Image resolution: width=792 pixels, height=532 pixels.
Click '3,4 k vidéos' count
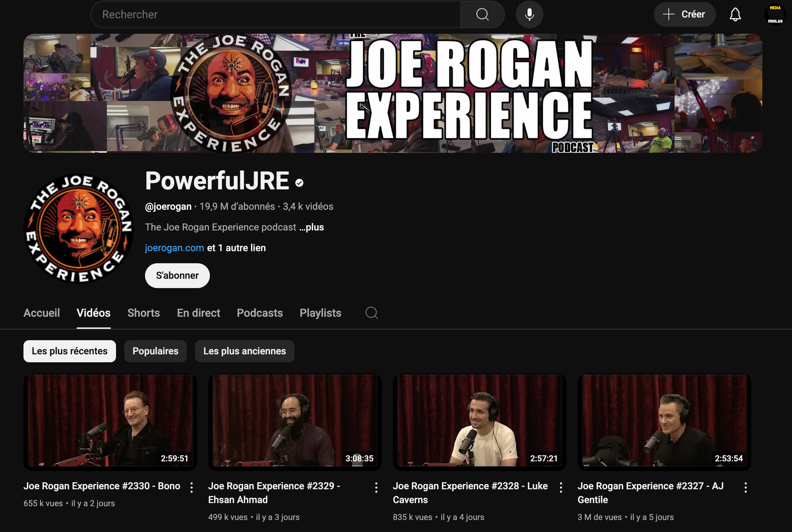[x=308, y=207]
